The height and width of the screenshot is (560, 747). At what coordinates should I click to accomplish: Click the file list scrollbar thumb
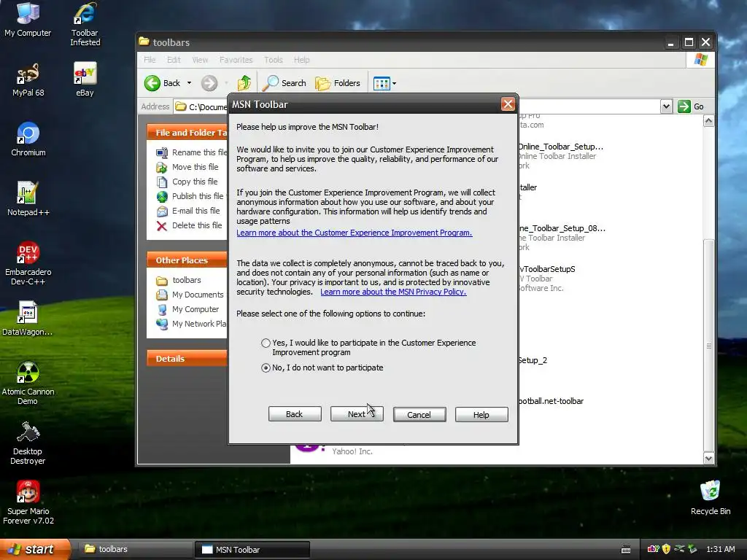click(x=709, y=344)
